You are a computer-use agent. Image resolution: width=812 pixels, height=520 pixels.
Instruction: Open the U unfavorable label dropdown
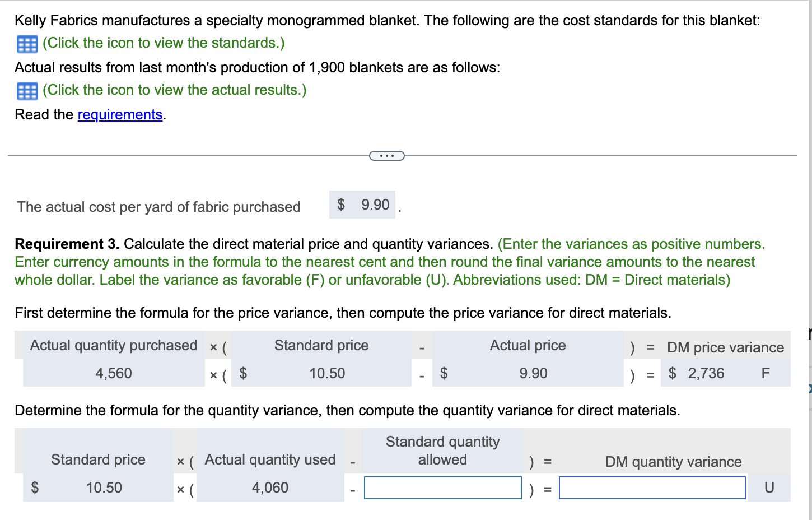(x=769, y=487)
